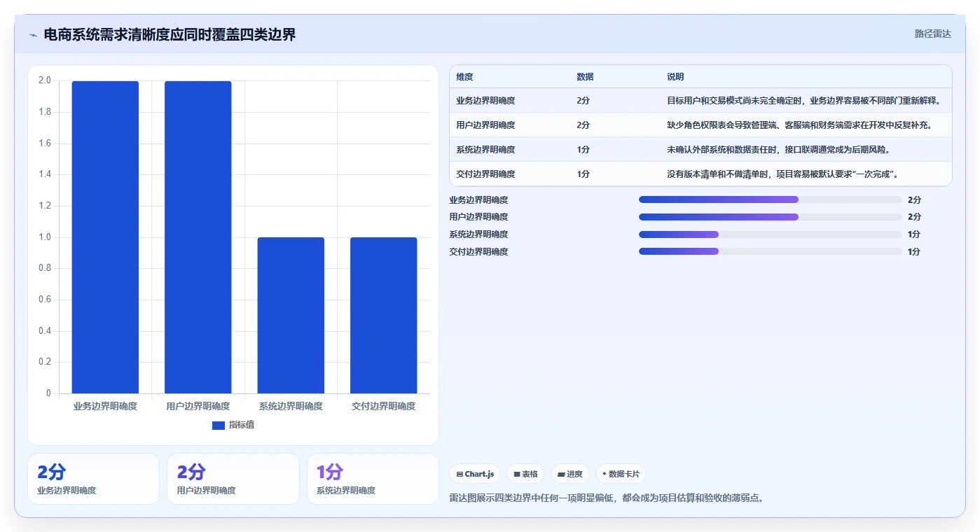
Task: Click the 系统边界明确度 table row name
Action: point(485,150)
